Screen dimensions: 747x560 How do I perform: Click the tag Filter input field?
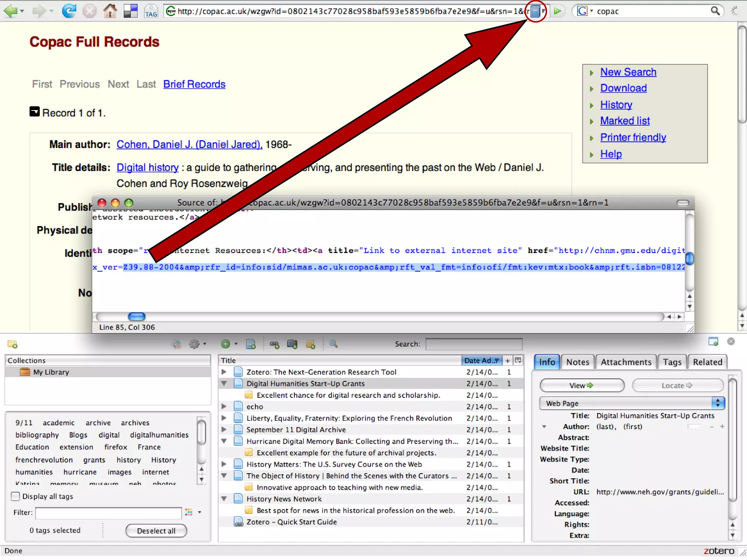pos(108,513)
